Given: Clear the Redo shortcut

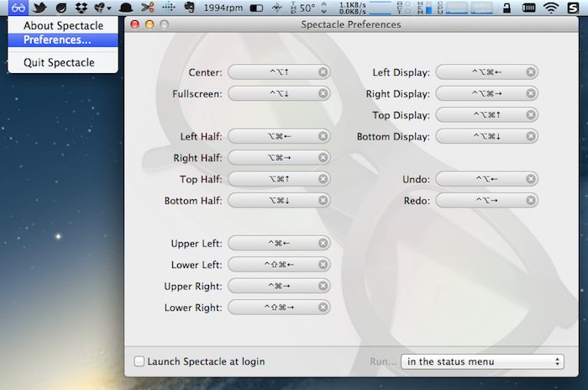Looking at the screenshot, I should point(531,200).
